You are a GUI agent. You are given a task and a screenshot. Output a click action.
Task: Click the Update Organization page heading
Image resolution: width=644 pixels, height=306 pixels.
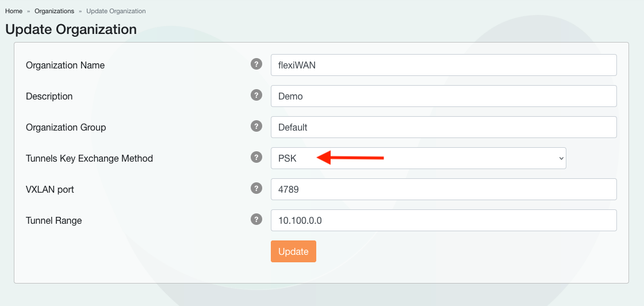(71, 29)
